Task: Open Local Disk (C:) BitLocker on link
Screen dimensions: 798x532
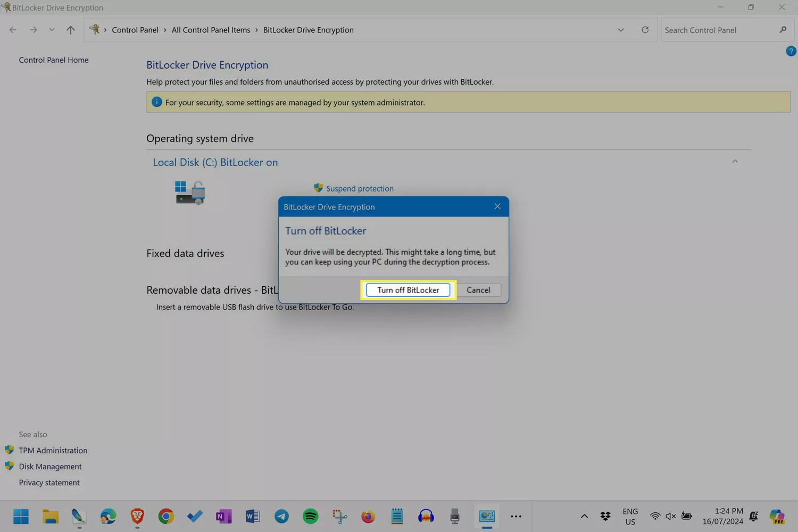Action: pos(215,162)
